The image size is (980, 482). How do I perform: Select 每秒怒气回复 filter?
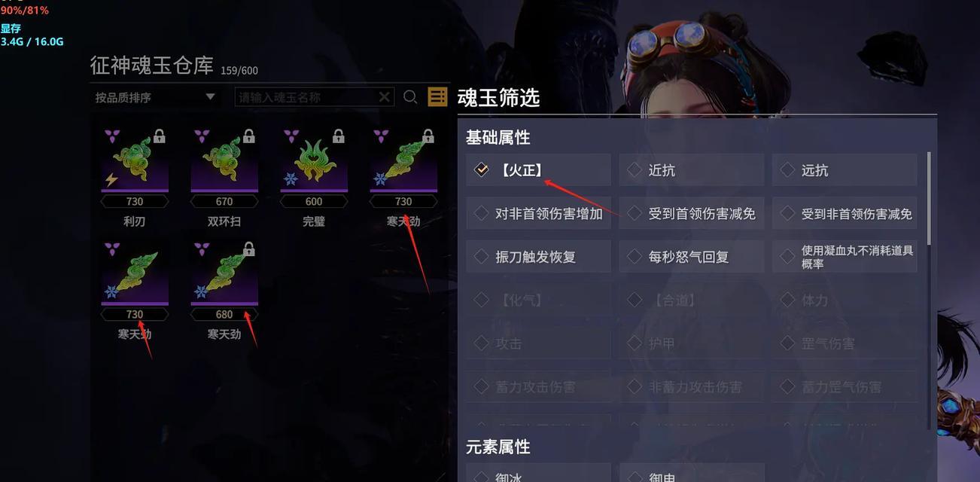[691, 257]
